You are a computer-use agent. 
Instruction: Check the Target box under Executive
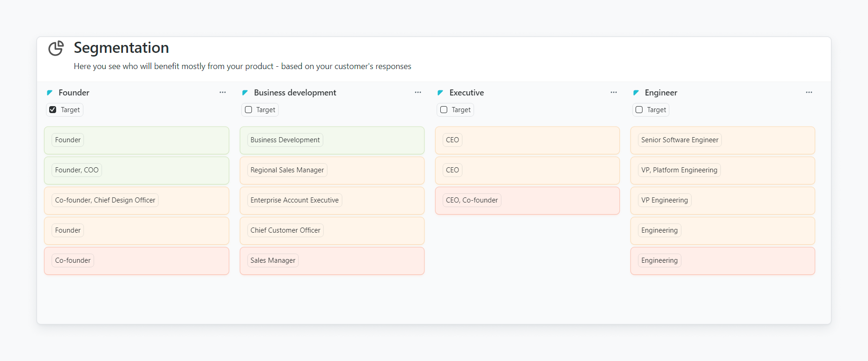pos(444,110)
